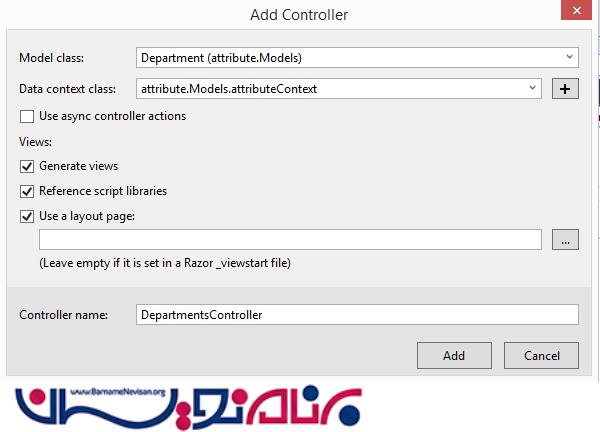
Task: Click the Controller name label
Action: coord(64,315)
